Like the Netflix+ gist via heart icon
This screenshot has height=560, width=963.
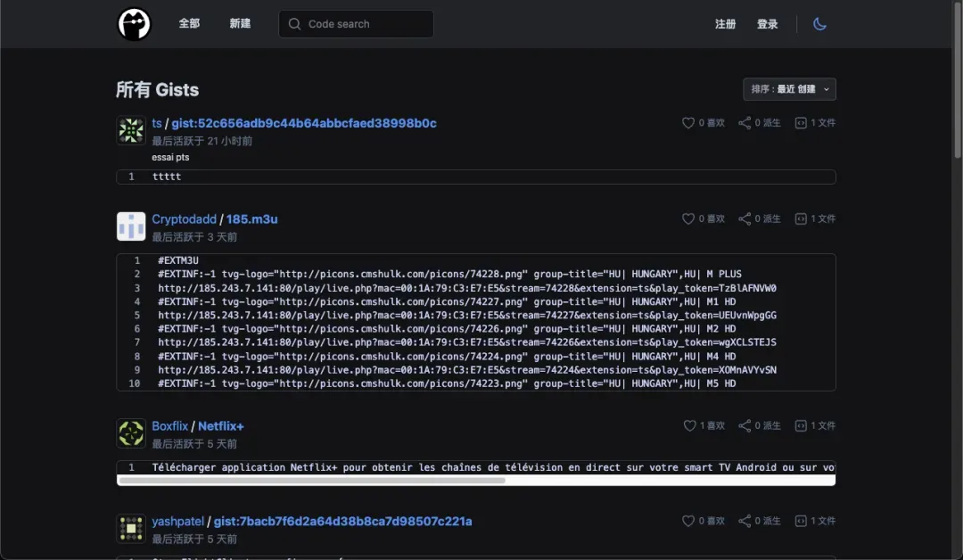[x=688, y=426]
